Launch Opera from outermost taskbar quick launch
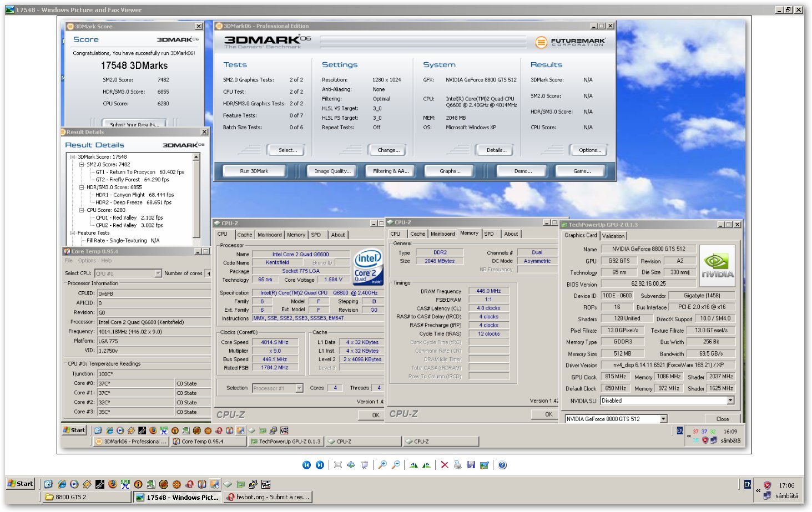The height and width of the screenshot is (512, 812). 189,484
